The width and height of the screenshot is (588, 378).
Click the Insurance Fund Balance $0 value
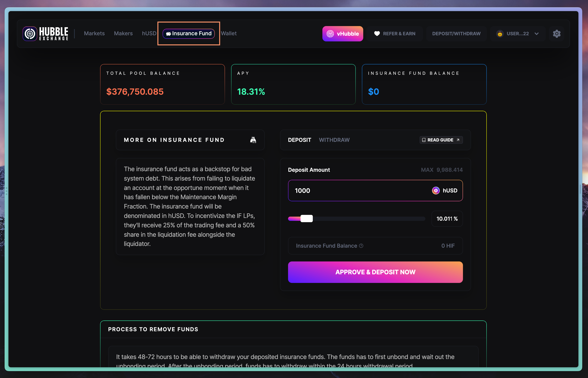[373, 92]
